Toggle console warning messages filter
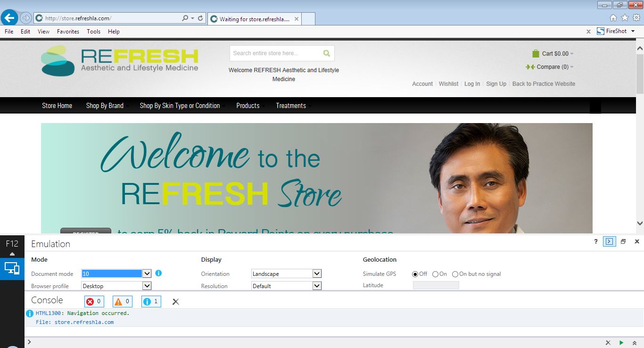The height and width of the screenshot is (348, 644). coord(123,301)
